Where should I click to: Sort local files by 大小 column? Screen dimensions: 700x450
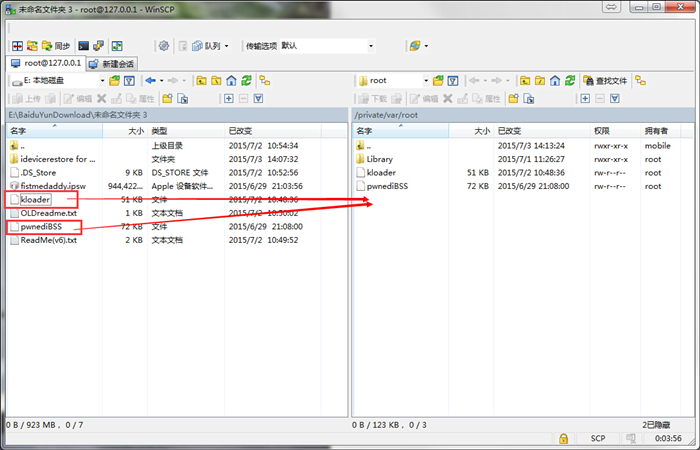(125, 131)
